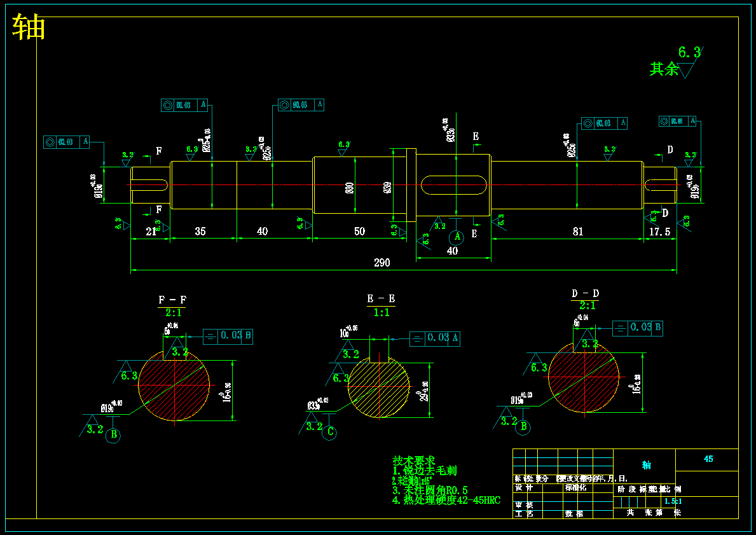Click the "1:1" scale under E - E
The height and width of the screenshot is (535, 756).
[381, 312]
